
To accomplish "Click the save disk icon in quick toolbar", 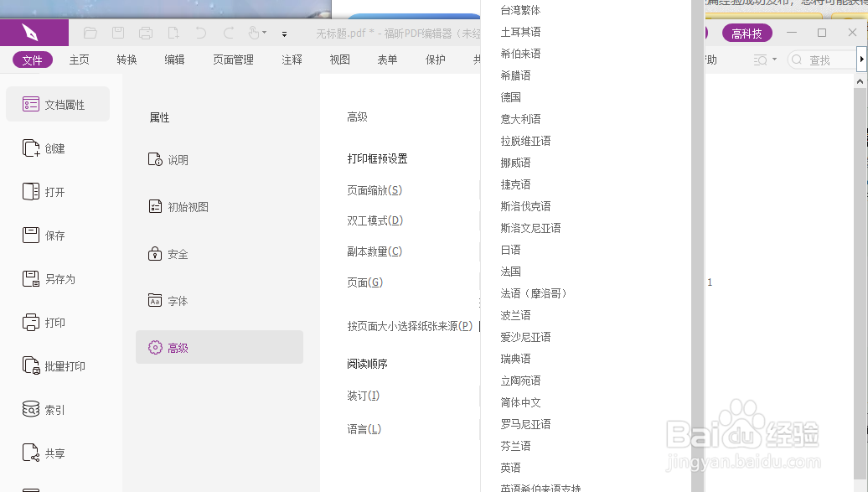I will coord(118,34).
